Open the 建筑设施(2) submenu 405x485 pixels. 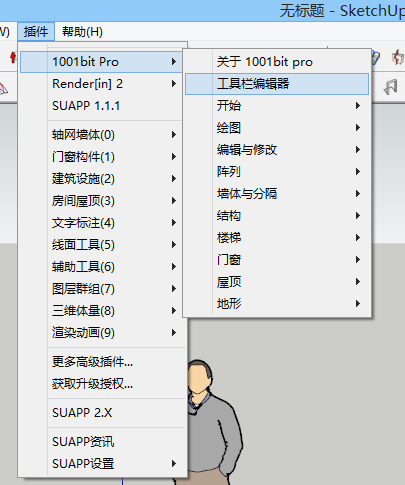(x=101, y=179)
